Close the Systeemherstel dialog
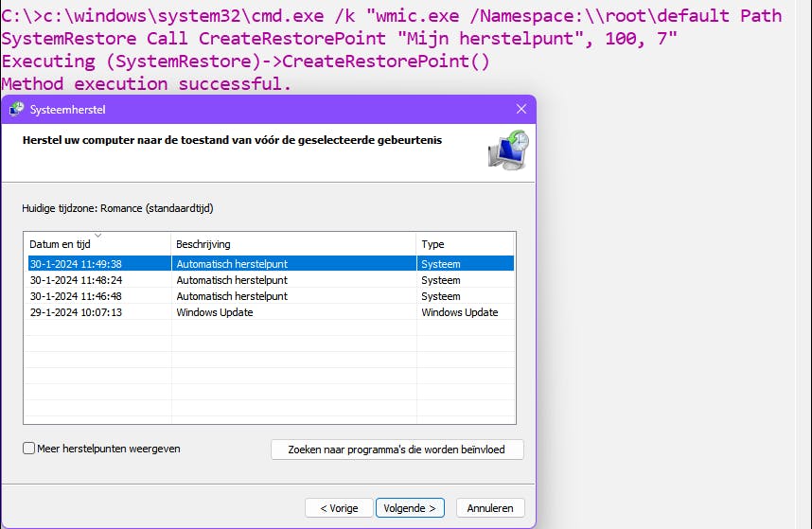Screen dimensions: 812x529 click(x=521, y=110)
